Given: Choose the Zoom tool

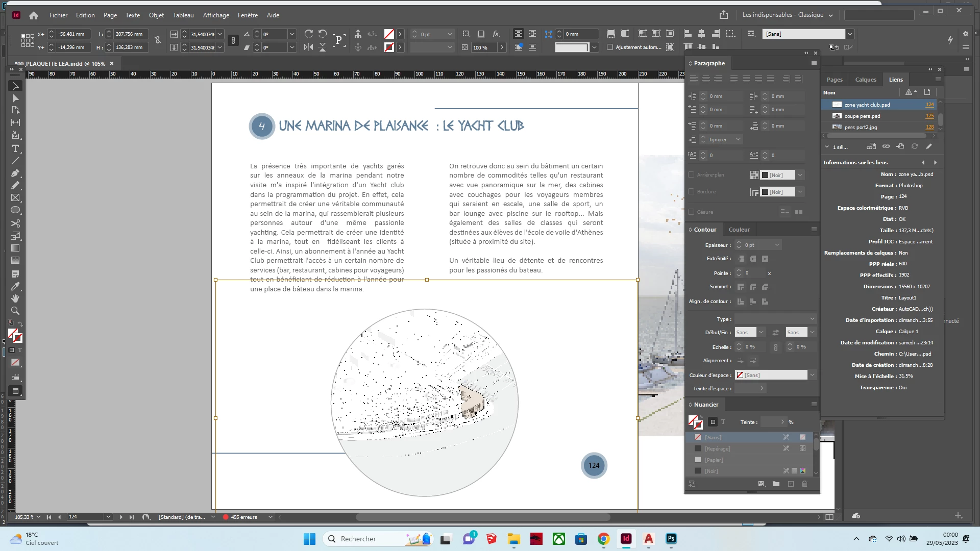Looking at the screenshot, I should (15, 311).
